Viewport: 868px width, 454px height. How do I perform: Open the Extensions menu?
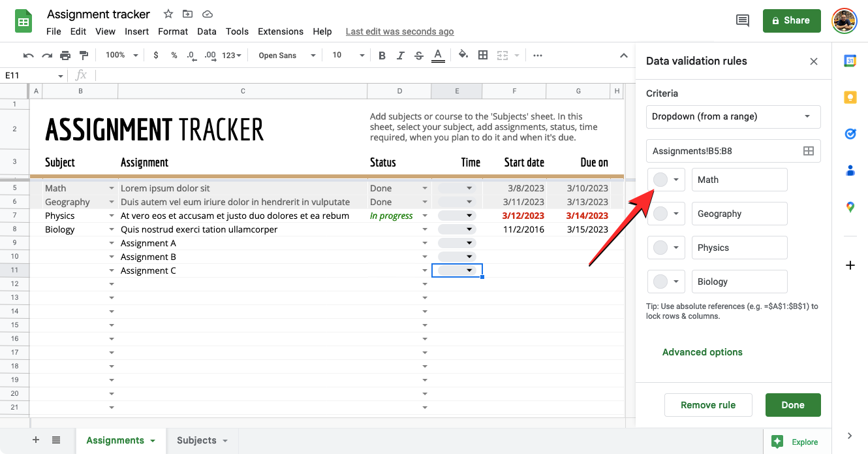(x=280, y=31)
